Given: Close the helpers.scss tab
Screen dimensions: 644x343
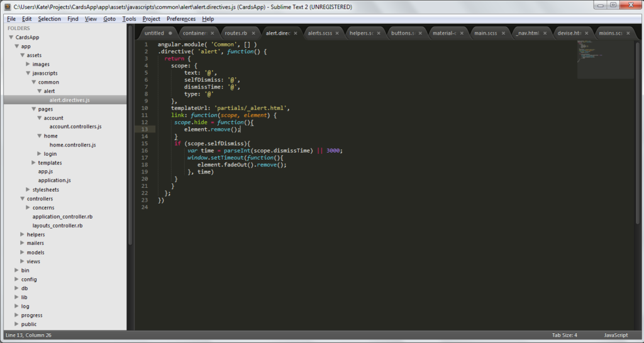Looking at the screenshot, I should coord(379,33).
